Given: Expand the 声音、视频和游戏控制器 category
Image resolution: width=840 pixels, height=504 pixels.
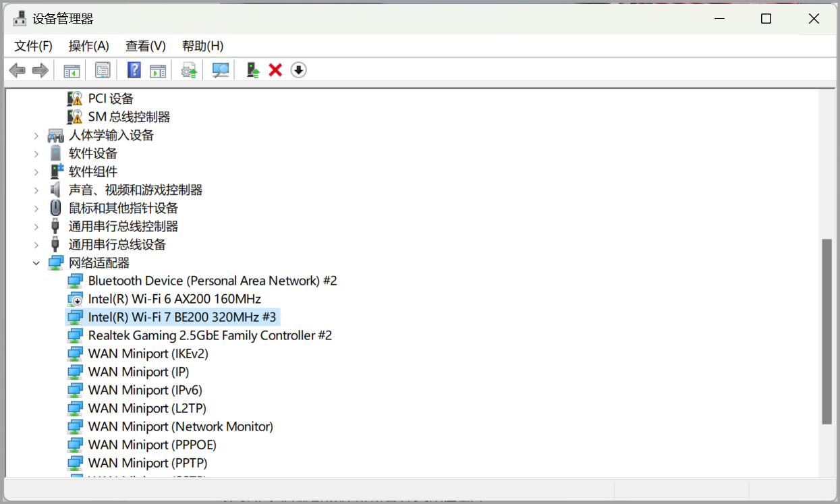Looking at the screenshot, I should (36, 190).
